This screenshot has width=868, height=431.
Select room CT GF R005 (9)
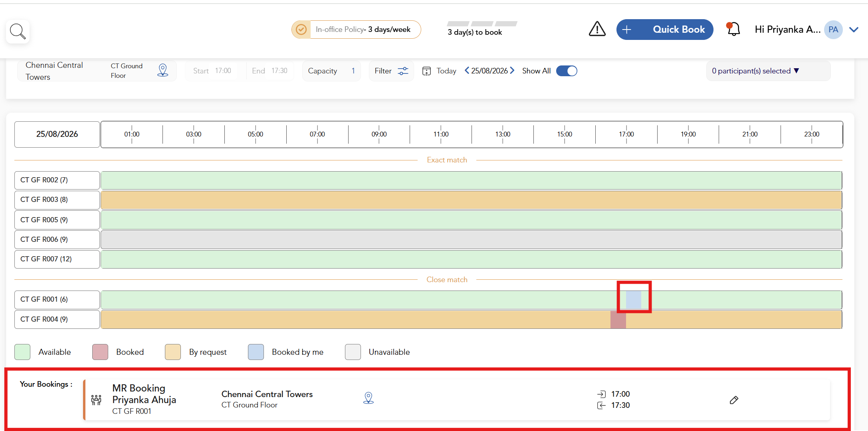[57, 220]
